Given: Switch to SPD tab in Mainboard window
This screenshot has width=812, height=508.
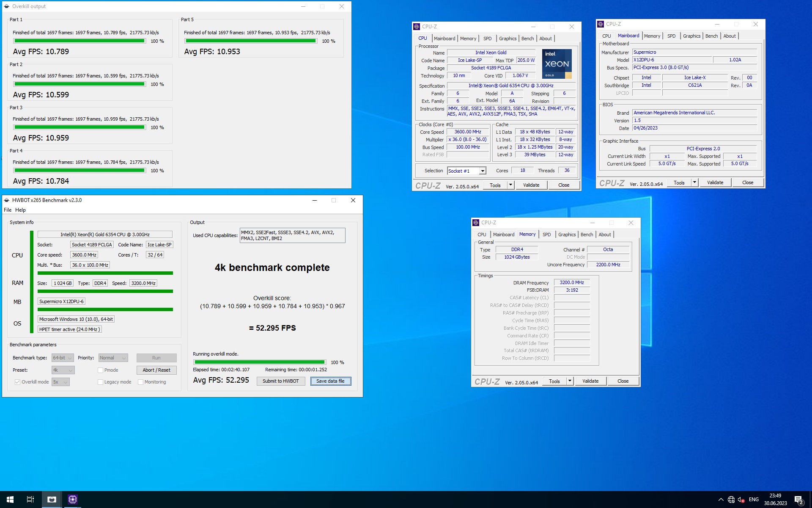Looking at the screenshot, I should (671, 36).
